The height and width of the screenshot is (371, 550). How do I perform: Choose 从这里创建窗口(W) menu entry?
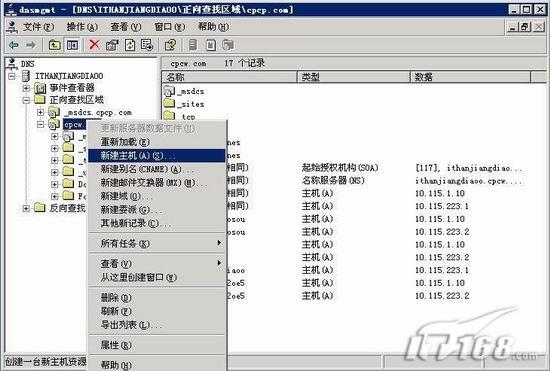(156, 277)
